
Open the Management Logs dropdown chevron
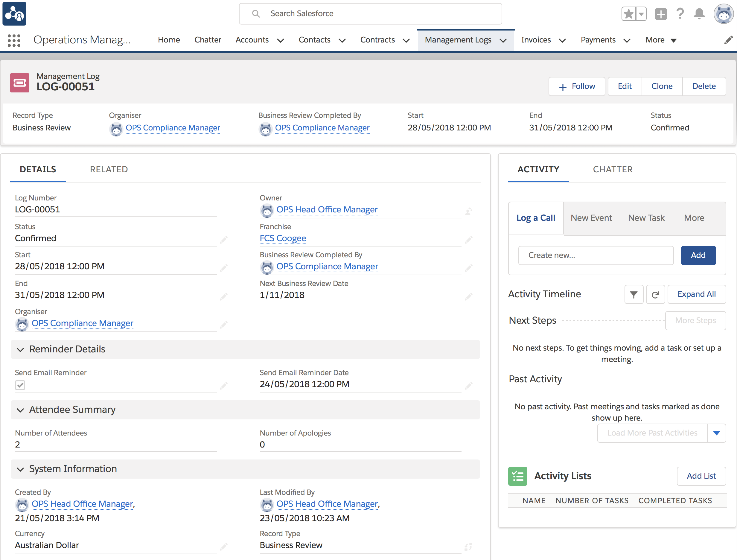[503, 40]
